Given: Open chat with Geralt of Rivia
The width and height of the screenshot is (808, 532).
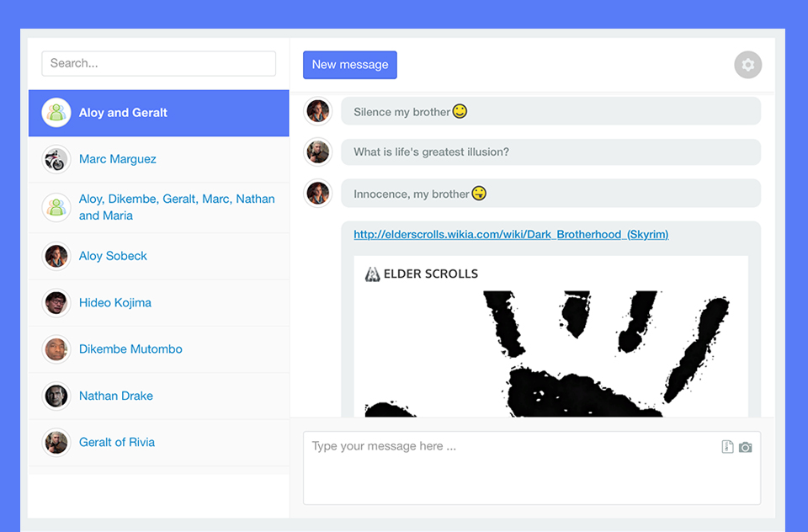Looking at the screenshot, I should click(159, 442).
